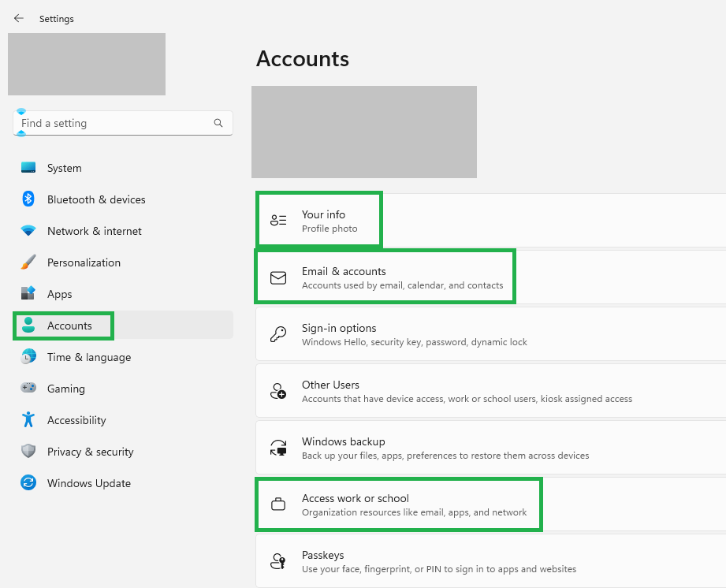
Task: Open Network & internet settings
Action: pos(123,231)
